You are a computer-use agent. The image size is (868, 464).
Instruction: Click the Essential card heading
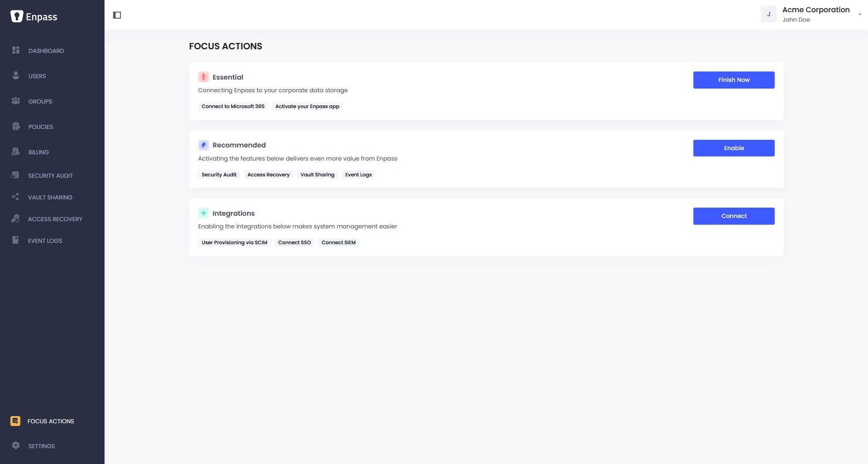228,77
